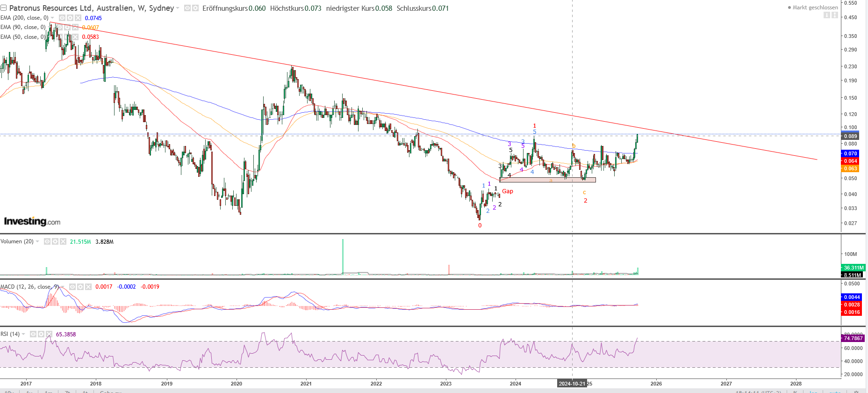The width and height of the screenshot is (868, 393).
Task: Open the Volumen (20) dropdown arrow
Action: click(x=37, y=241)
